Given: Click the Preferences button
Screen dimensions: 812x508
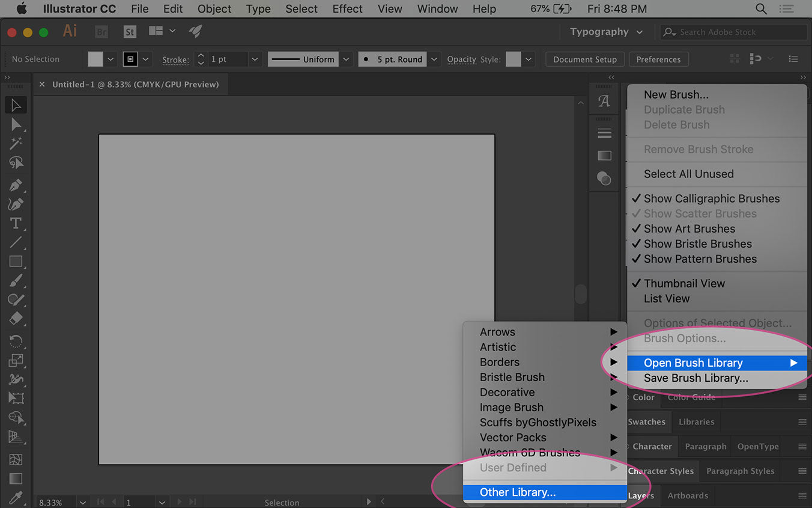Looking at the screenshot, I should coord(658,60).
